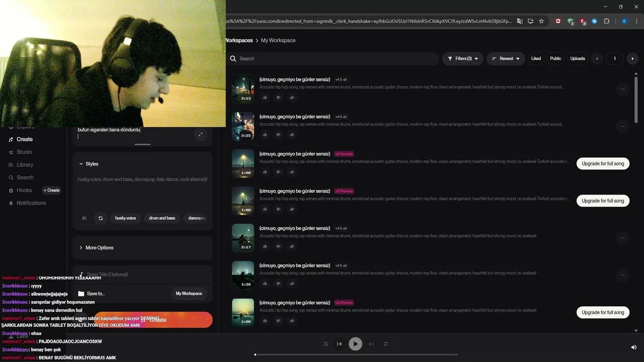Like the 2:13 song
The width and height of the screenshot is (644, 362).
point(265,98)
